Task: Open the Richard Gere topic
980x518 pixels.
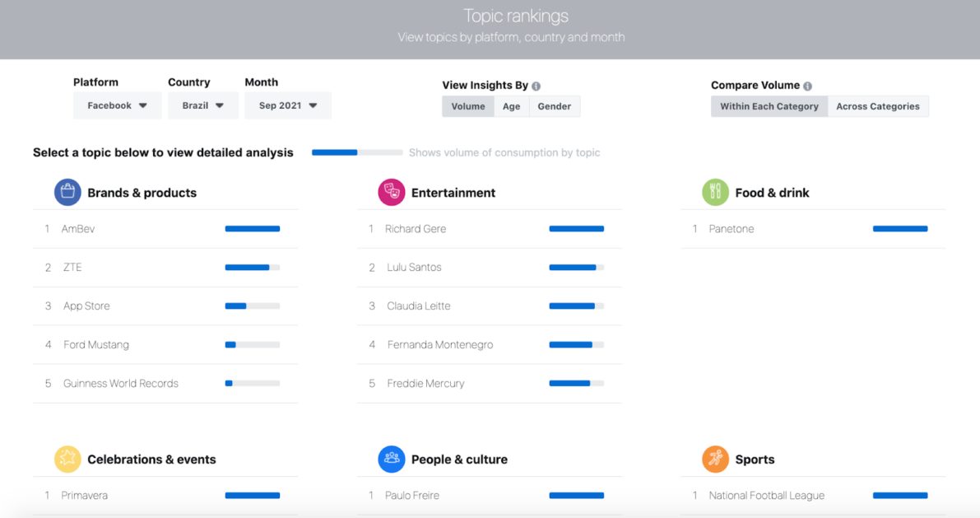Action: (416, 229)
